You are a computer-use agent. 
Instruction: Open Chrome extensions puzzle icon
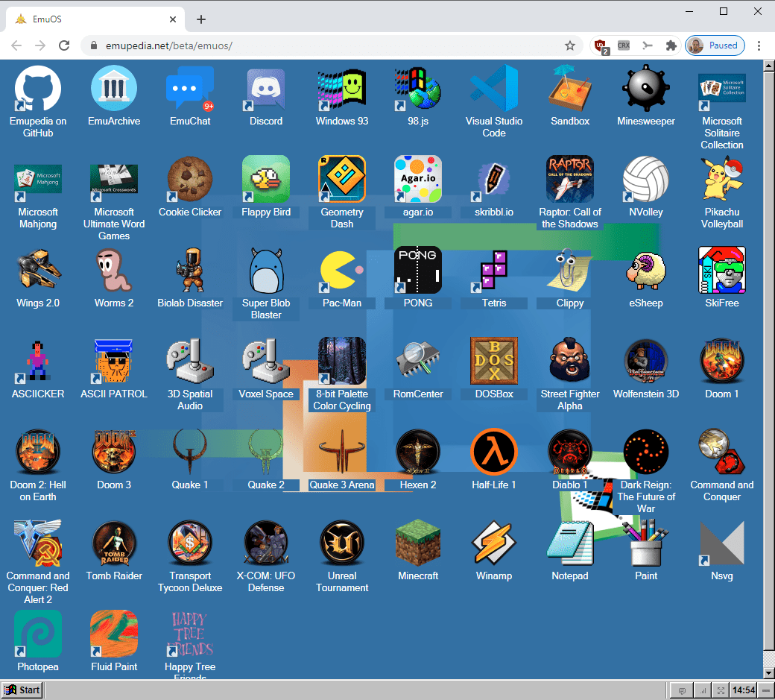tap(671, 45)
